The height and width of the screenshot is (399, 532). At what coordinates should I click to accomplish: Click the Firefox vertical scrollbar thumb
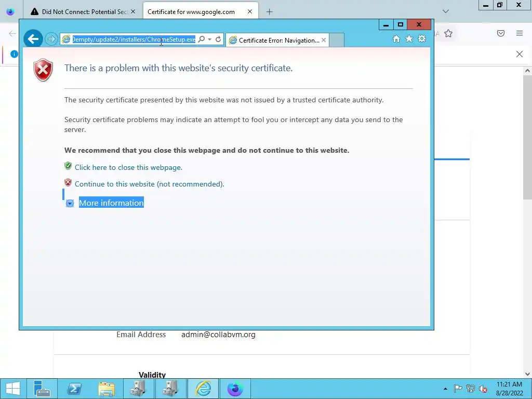tap(527, 138)
